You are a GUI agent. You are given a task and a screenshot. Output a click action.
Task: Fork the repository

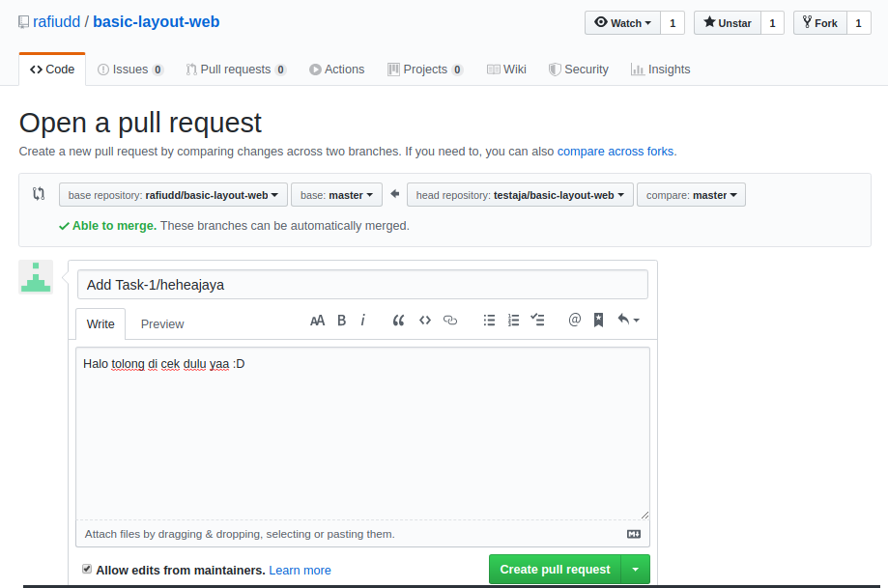point(820,22)
